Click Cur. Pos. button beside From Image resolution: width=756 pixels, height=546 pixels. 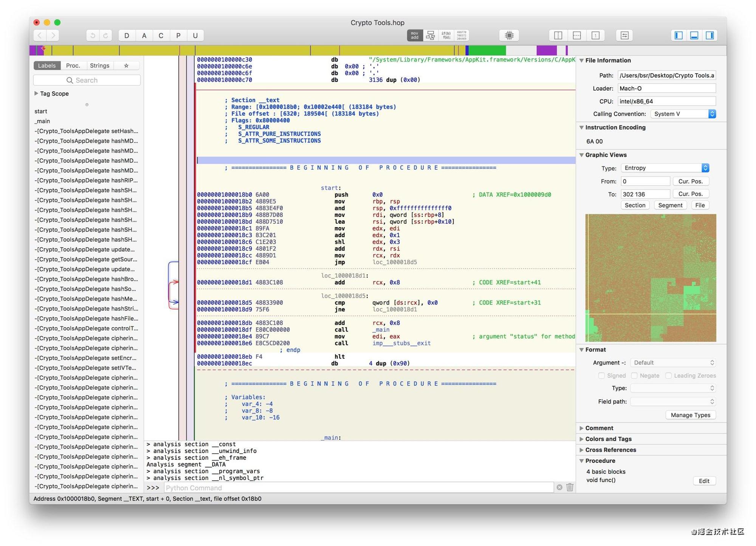pyautogui.click(x=691, y=181)
